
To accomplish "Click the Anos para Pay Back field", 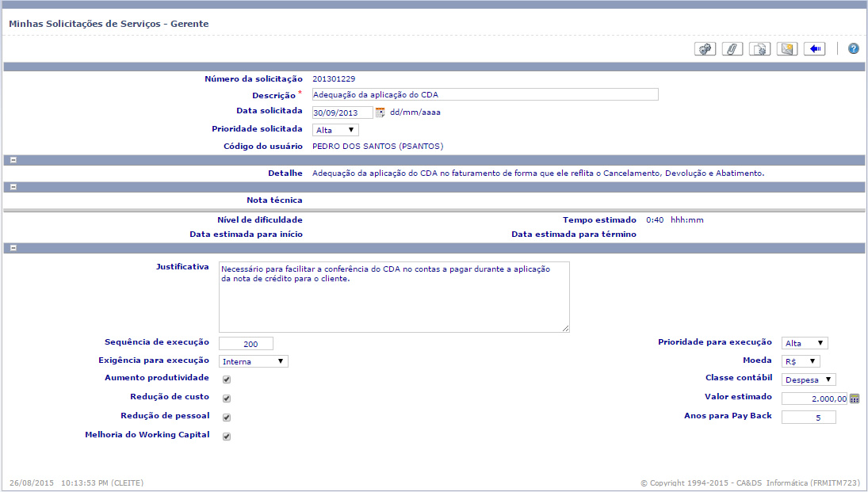I will [x=809, y=418].
